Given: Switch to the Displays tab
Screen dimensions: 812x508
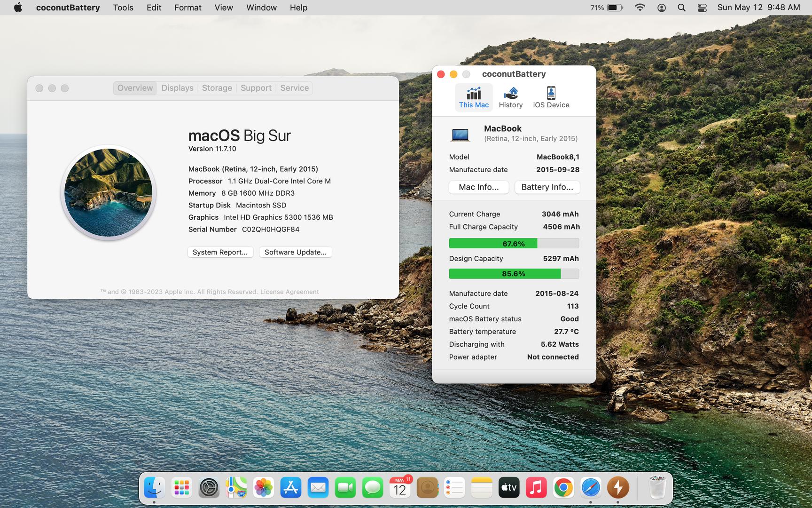Looking at the screenshot, I should 177,88.
